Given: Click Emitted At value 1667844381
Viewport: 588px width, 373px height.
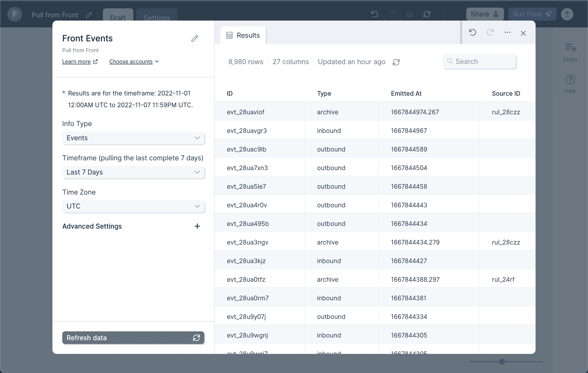Looking at the screenshot, I should tap(409, 298).
